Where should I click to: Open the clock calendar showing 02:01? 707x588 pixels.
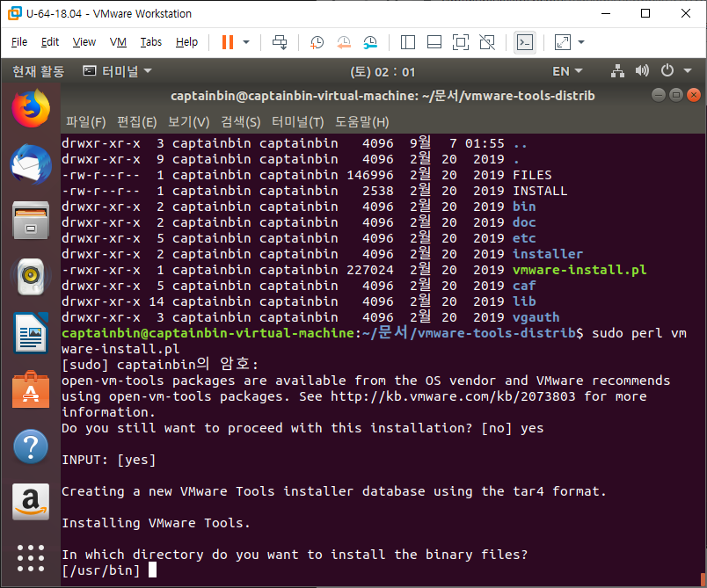tap(383, 72)
